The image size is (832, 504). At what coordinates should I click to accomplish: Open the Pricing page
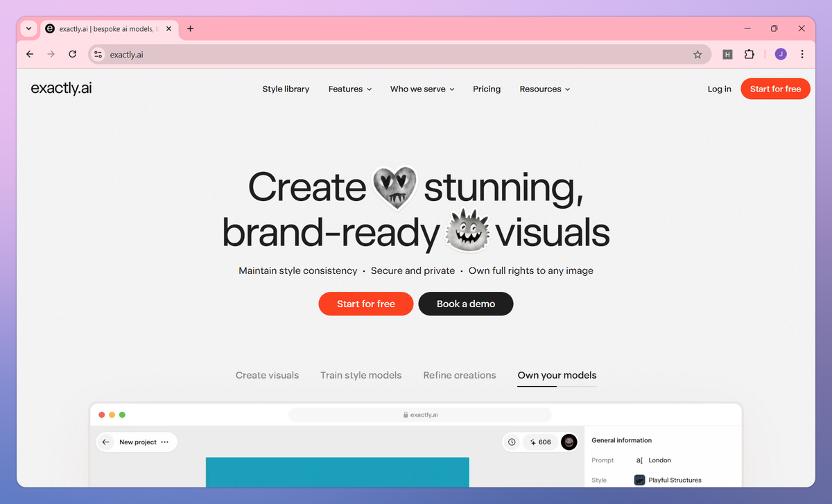coord(487,89)
